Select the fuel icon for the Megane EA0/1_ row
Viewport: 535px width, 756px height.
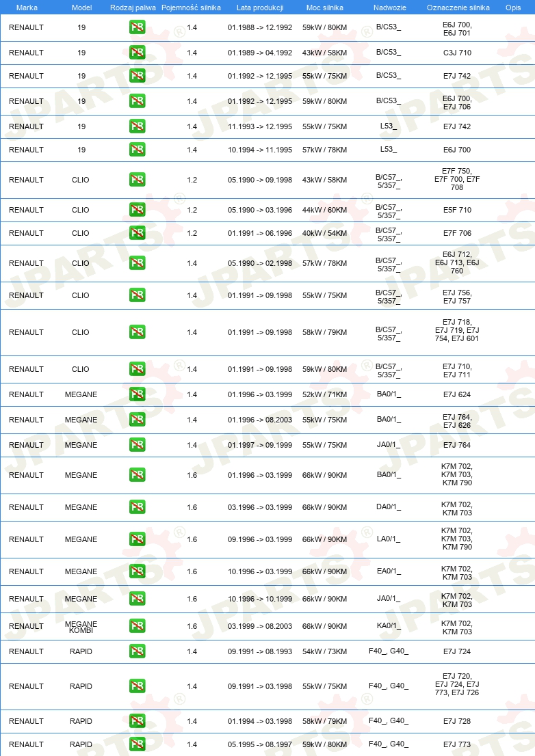pos(138,571)
